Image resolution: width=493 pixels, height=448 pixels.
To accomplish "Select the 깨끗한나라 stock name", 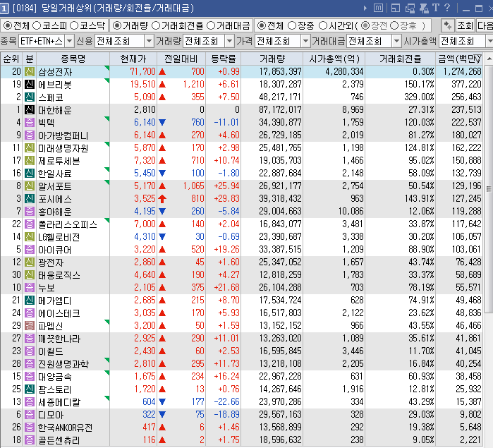I will [59, 339].
